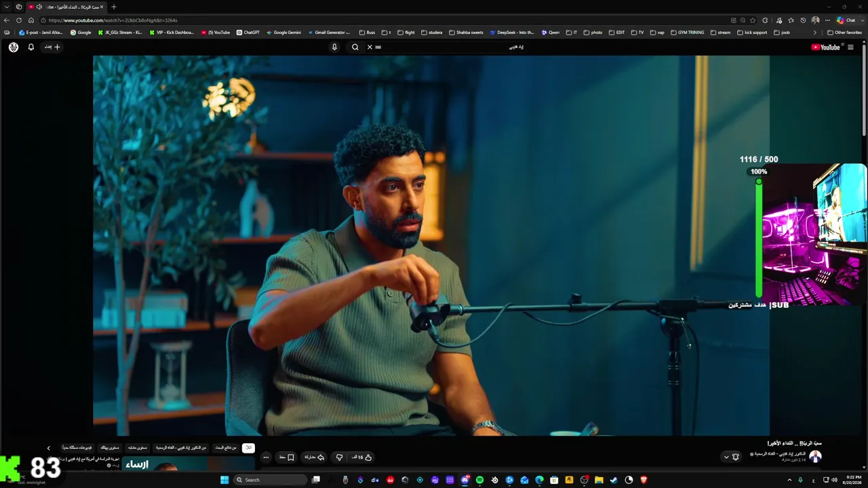Expand the Shahba sweets bookmarks folder
Viewport: 868px width, 488px height.
[x=466, y=33]
